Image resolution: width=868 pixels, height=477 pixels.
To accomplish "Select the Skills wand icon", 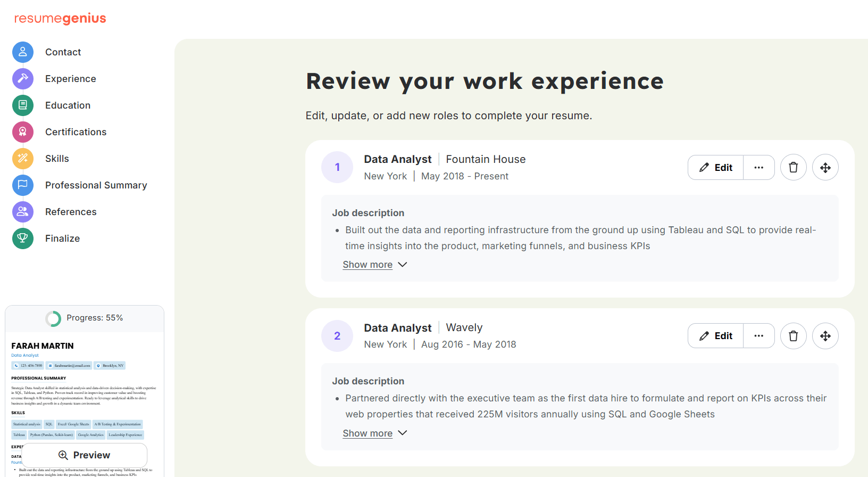I will click(x=22, y=158).
